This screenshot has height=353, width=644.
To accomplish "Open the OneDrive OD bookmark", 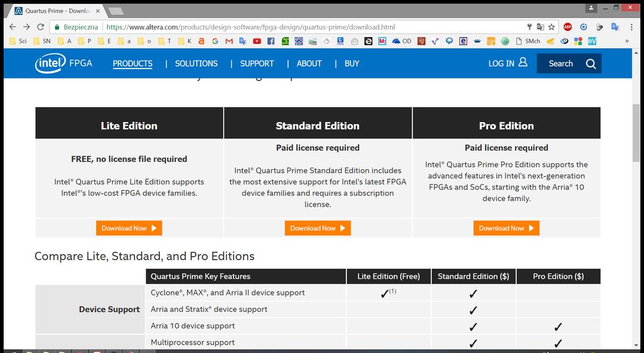I will [x=402, y=41].
